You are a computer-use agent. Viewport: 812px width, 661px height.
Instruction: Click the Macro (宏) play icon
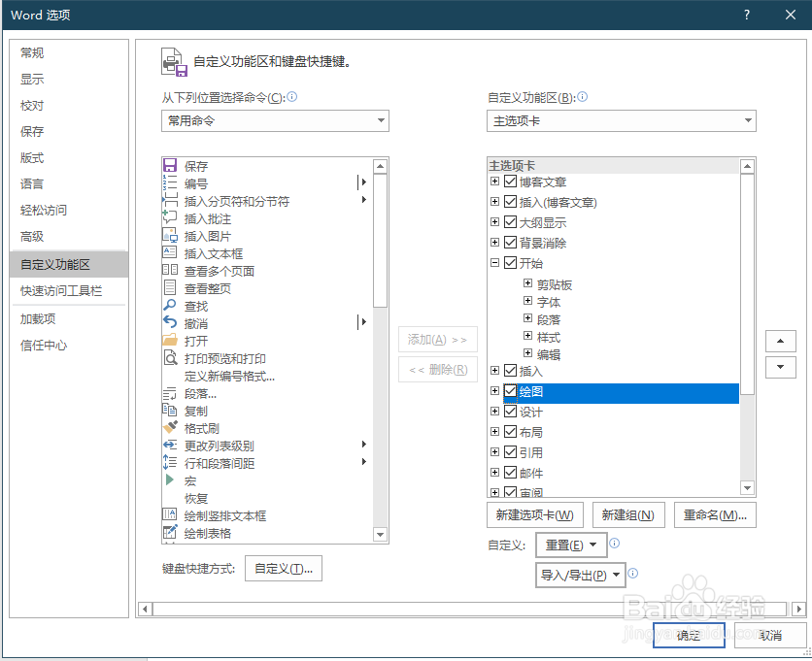170,480
